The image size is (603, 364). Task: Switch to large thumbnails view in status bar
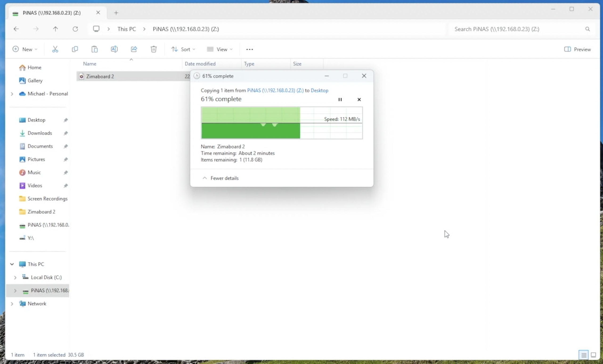593,355
